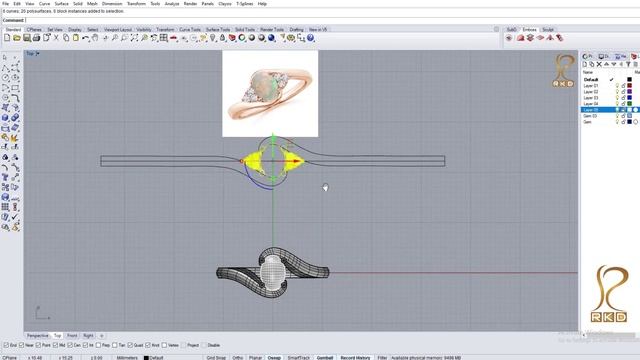Toggle SmartTrack in the status bar
Image resolution: width=640 pixels, height=360 pixels.
point(299,358)
